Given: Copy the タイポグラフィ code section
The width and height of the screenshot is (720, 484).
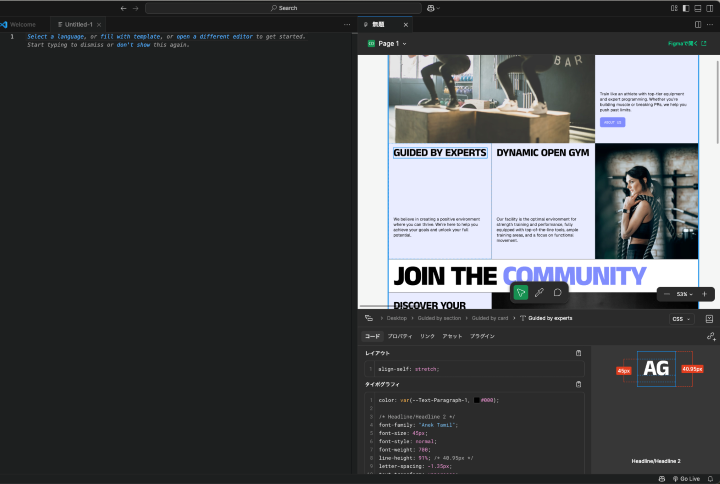Looking at the screenshot, I should (x=579, y=384).
